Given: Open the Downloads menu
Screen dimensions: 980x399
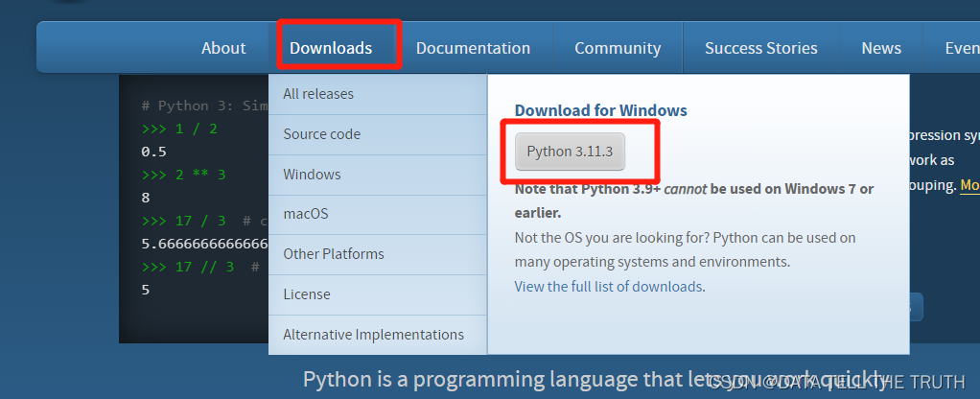Looking at the screenshot, I should coord(331,48).
